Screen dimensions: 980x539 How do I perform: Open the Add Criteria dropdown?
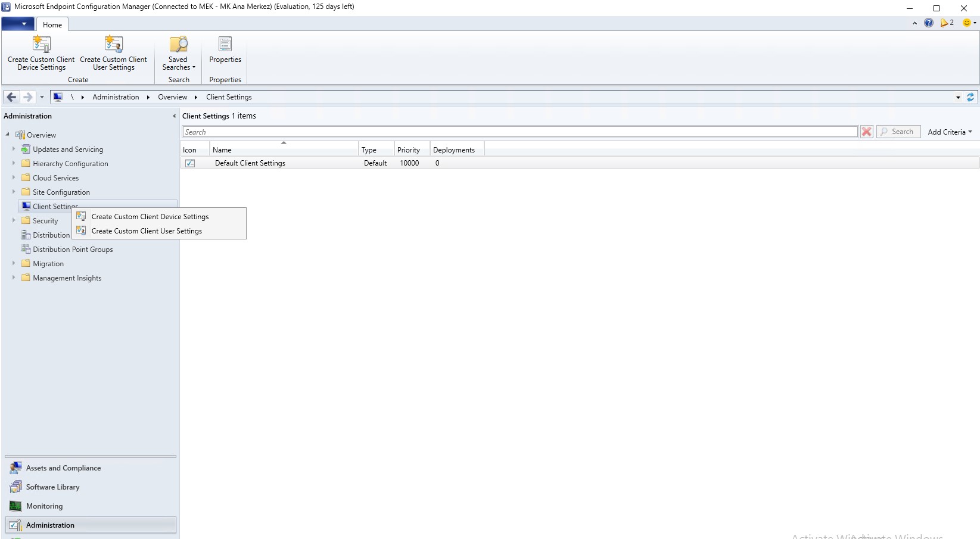tap(950, 132)
